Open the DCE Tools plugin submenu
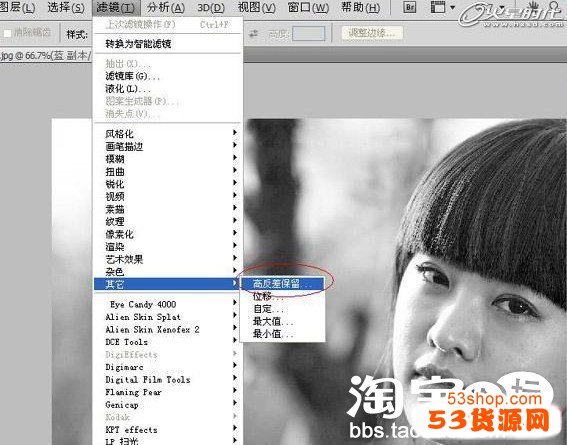This screenshot has width=567, height=445. (x=168, y=342)
